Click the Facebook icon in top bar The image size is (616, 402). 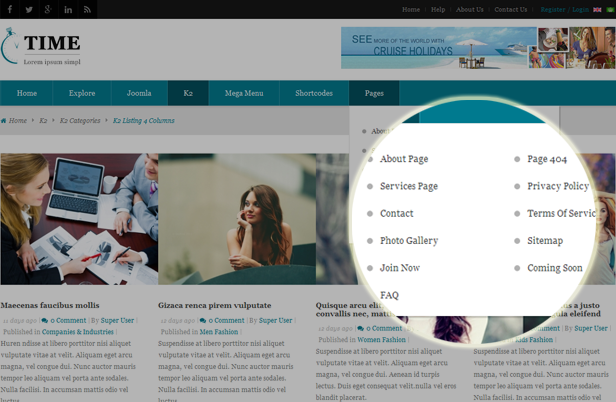pos(8,9)
